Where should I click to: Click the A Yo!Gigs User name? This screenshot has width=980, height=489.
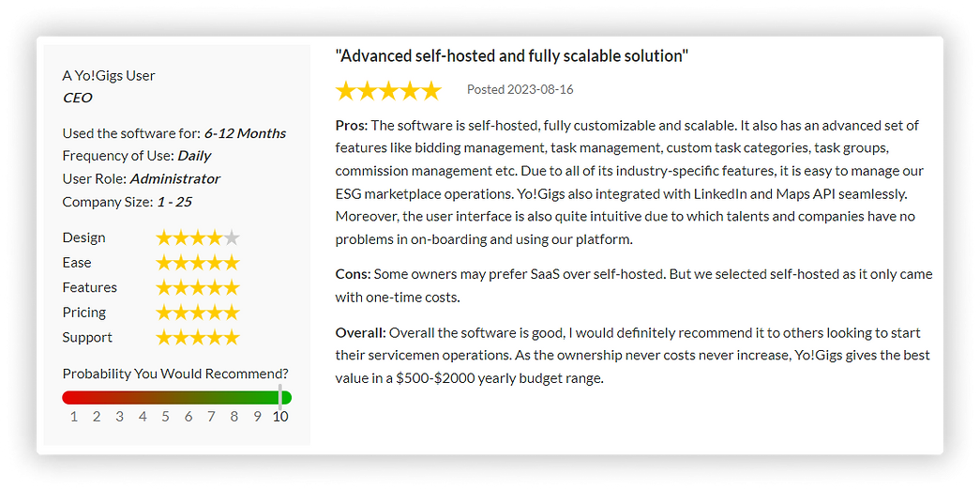point(109,76)
